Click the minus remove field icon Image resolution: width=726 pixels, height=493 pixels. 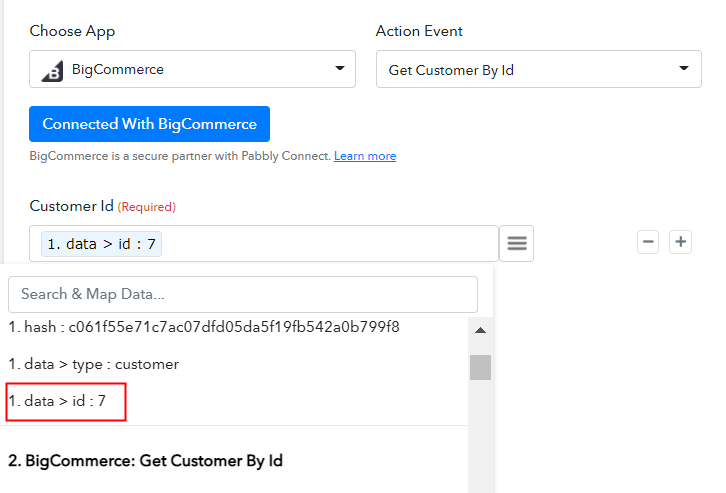click(648, 242)
